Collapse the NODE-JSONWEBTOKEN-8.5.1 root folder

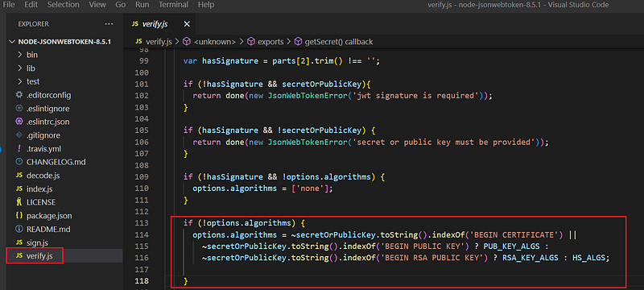(x=60, y=42)
